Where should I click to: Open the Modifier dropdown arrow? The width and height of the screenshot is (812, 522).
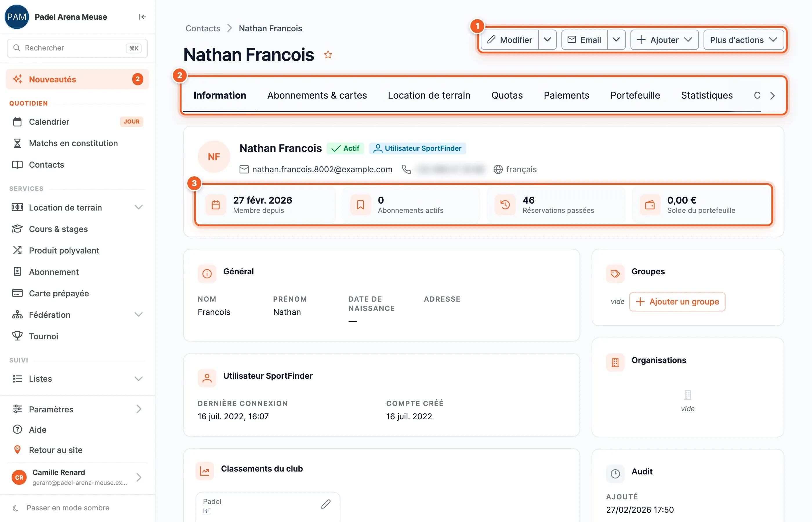547,40
